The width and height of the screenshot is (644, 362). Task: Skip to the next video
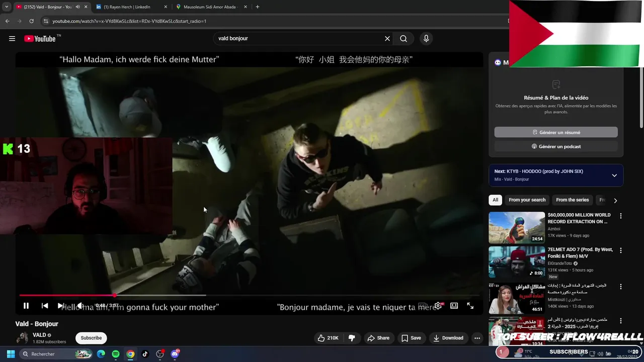[61, 306]
